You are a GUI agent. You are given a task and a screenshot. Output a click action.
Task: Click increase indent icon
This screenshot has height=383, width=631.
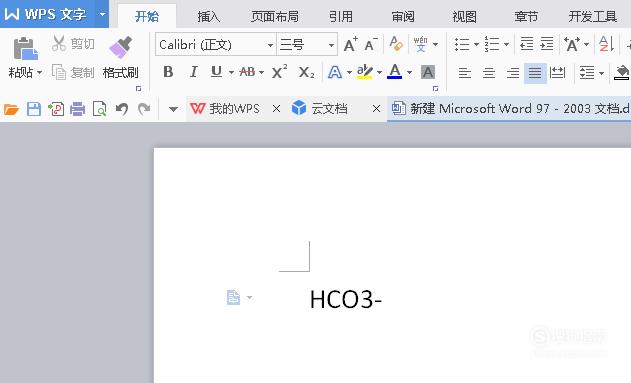546,43
